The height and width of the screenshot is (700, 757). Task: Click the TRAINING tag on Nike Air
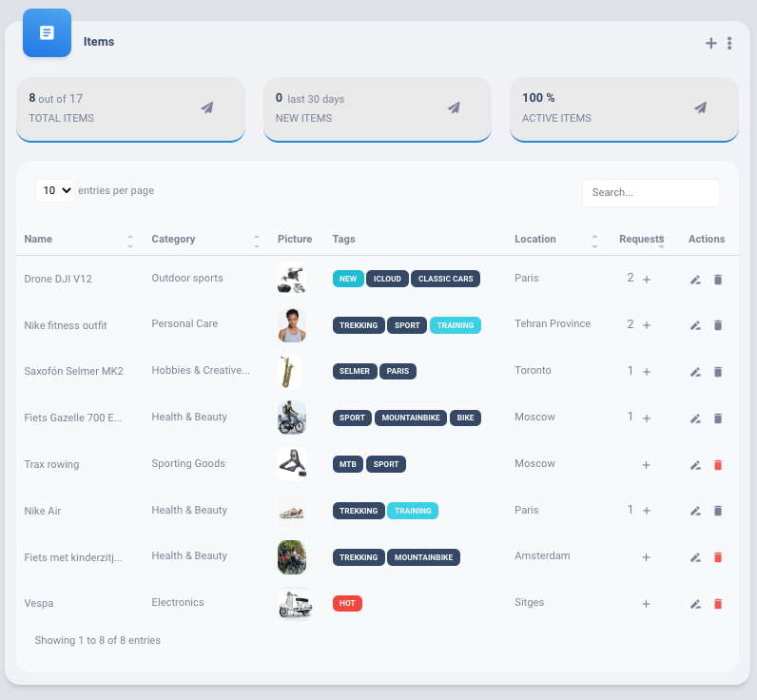(413, 511)
